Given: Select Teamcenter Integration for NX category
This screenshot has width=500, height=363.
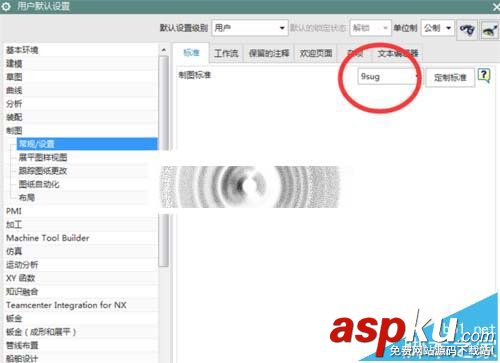Looking at the screenshot, I should (x=81, y=305).
